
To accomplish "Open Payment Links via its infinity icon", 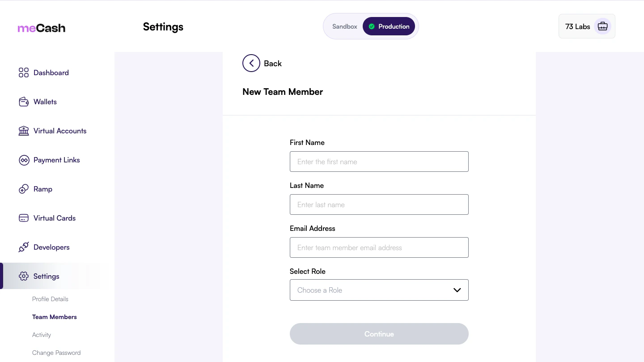I will point(24,160).
